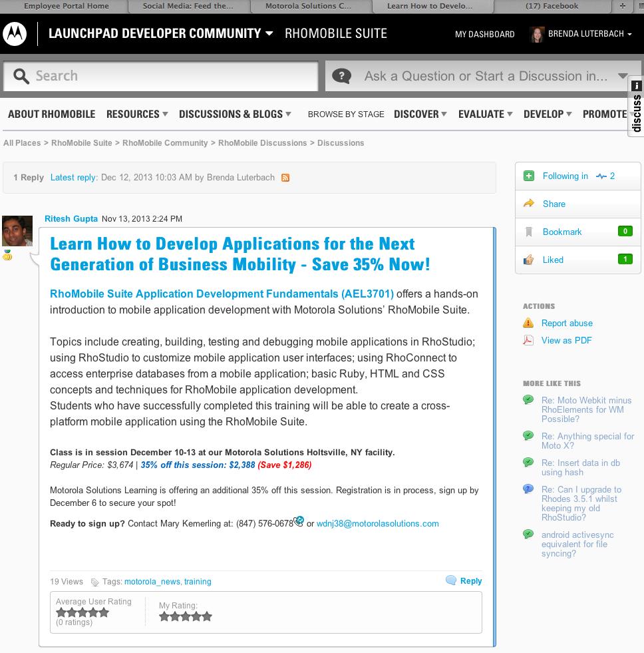The width and height of the screenshot is (644, 653).
Task: Click the phone call icon after the number
Action: (299, 521)
